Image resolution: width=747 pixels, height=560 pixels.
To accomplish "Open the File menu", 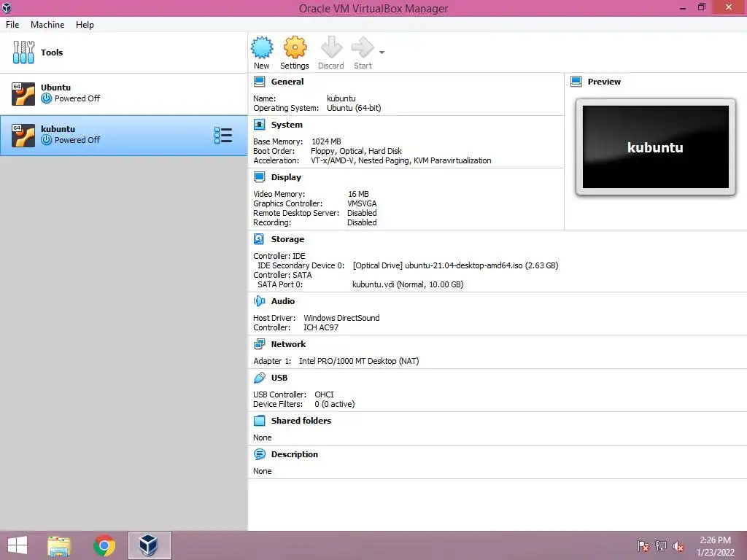I will tap(12, 25).
